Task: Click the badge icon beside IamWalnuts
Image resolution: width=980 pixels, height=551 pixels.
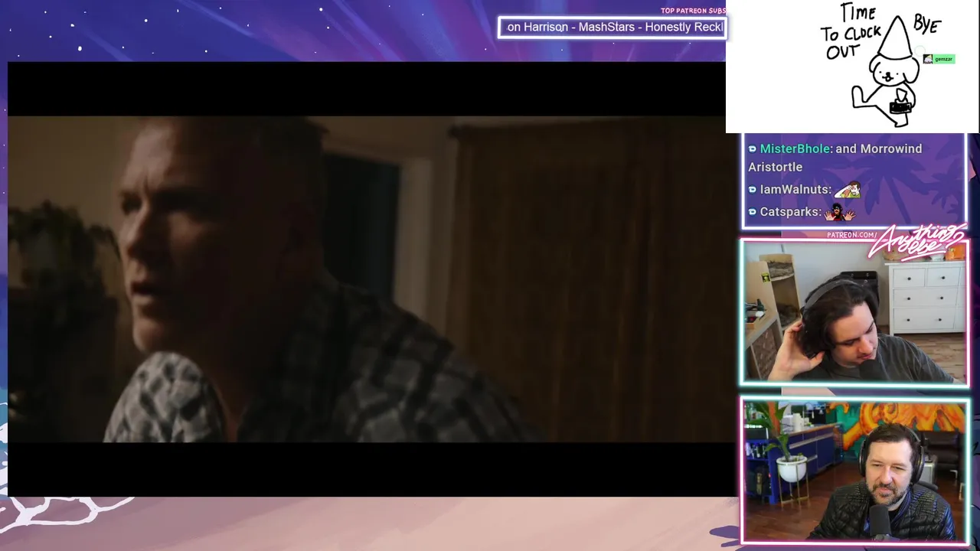Action: tap(752, 190)
